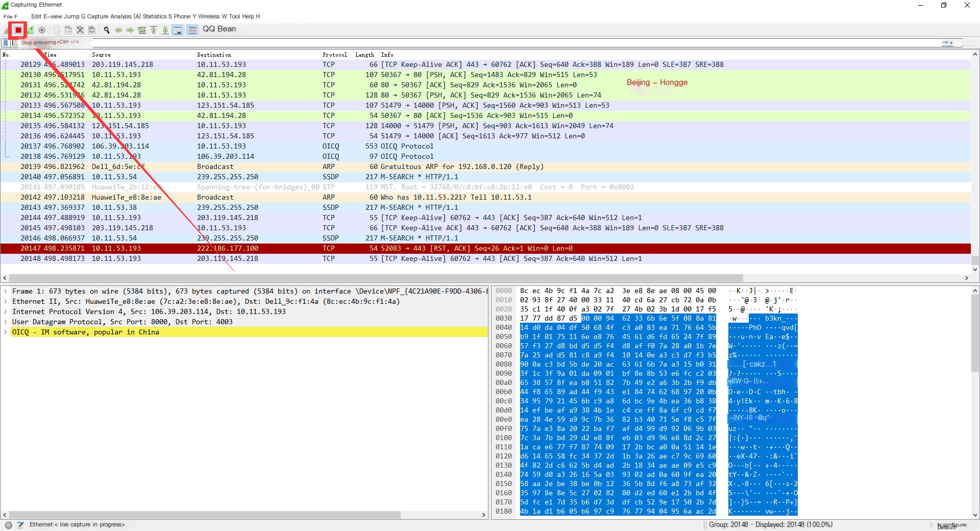The image size is (980, 531).
Task: Click the start capture shark fin icon
Action: [7, 30]
